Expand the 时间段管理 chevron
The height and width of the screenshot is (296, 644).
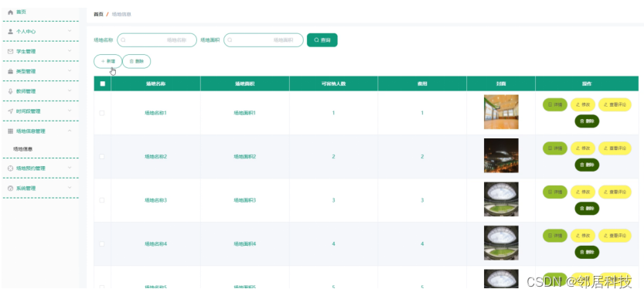pos(70,111)
